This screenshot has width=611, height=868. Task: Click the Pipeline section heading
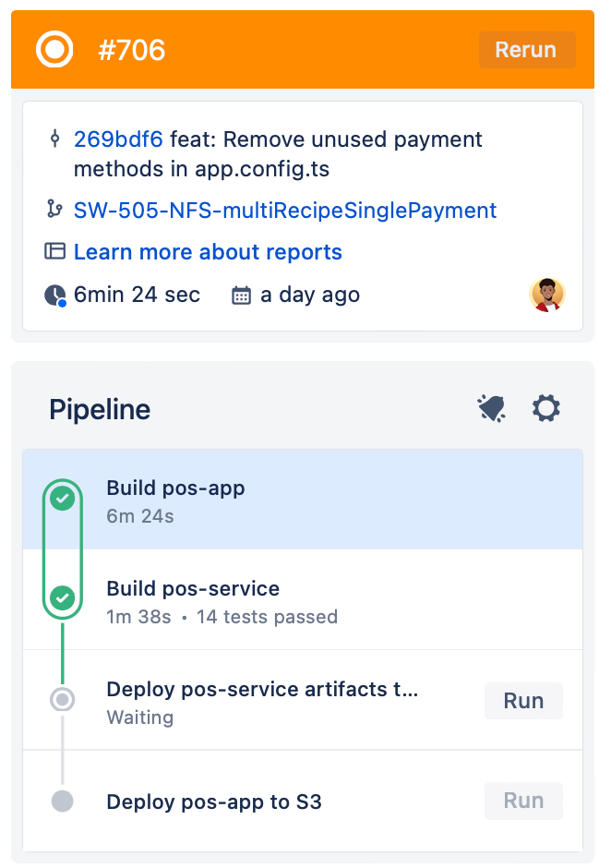coord(100,410)
